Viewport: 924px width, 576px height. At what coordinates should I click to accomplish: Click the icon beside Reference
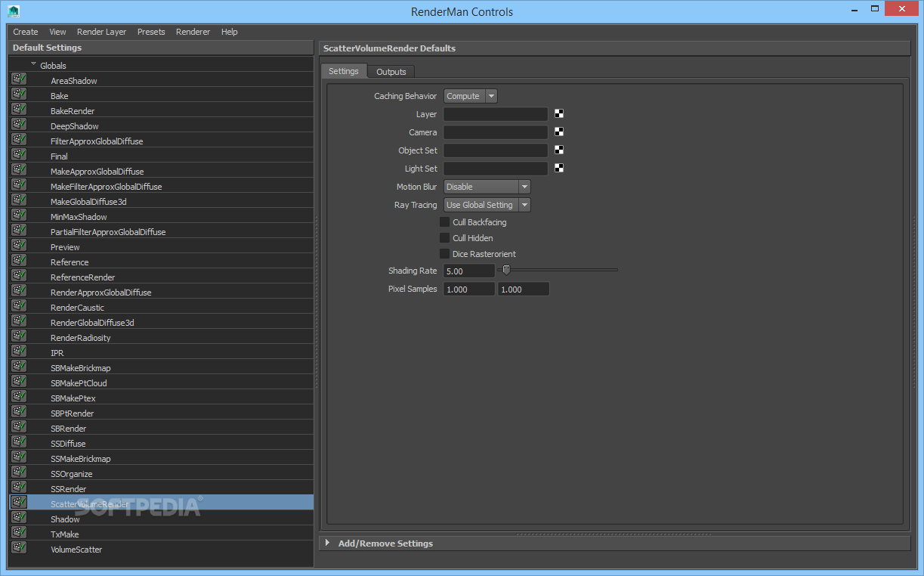(x=19, y=260)
